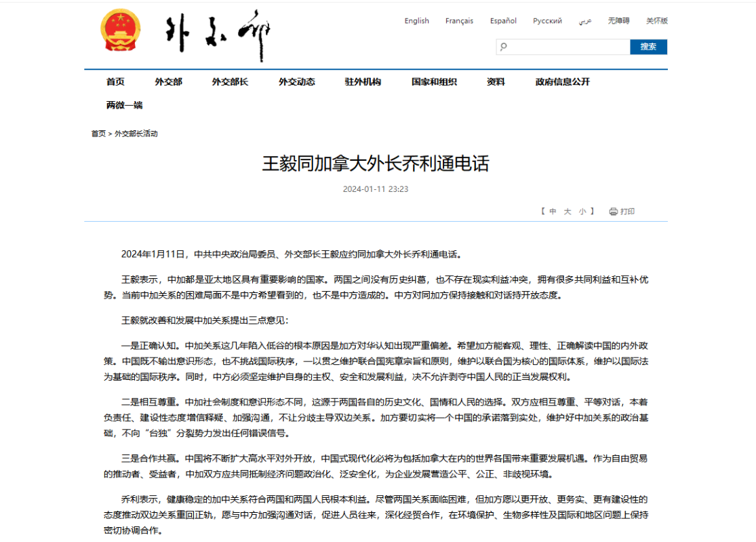This screenshot has width=756, height=542.
Task: Enable 无障碍 accessibility mode
Action: (618, 21)
